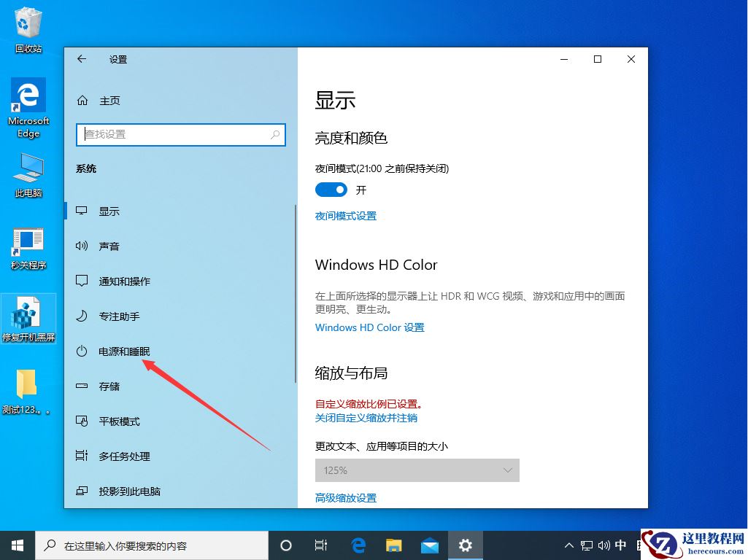Select 电源和睡眠 in the sidebar
The height and width of the screenshot is (560, 748).
pyautogui.click(x=123, y=351)
